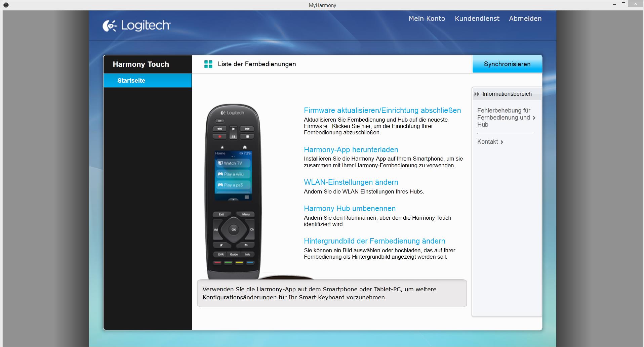The height and width of the screenshot is (347, 644).
Task: Open Liste der Fernbedienungen
Action: tap(257, 64)
